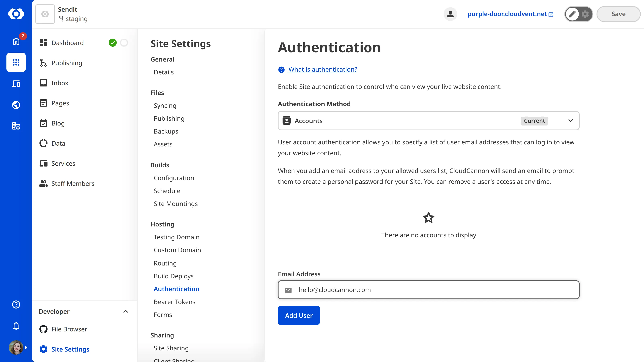Open Dashboard in navigation
Image resolution: width=644 pixels, height=362 pixels.
pyautogui.click(x=67, y=43)
